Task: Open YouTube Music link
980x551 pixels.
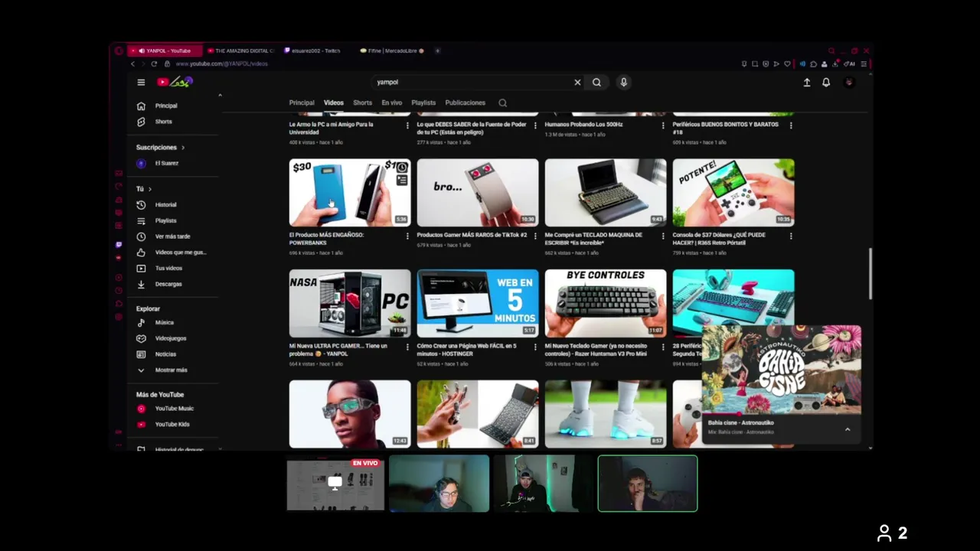Action: pos(175,409)
